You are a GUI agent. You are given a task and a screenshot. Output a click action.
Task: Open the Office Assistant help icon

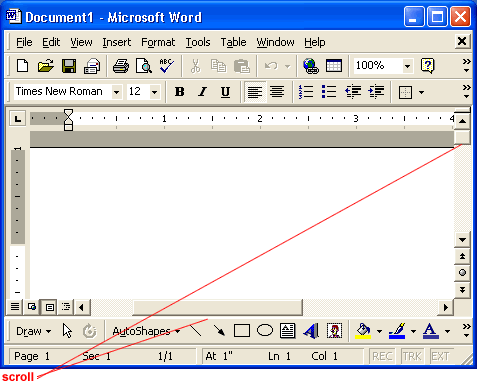click(428, 66)
